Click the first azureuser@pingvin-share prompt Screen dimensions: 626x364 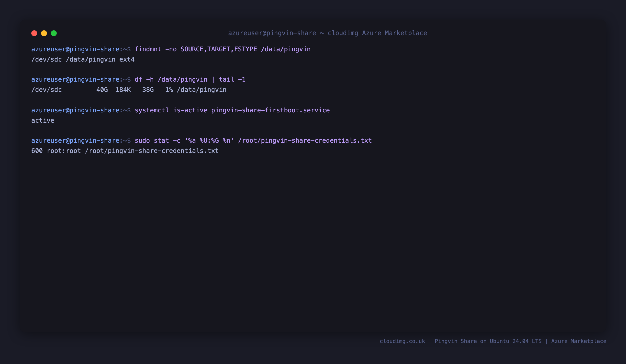pyautogui.click(x=81, y=49)
